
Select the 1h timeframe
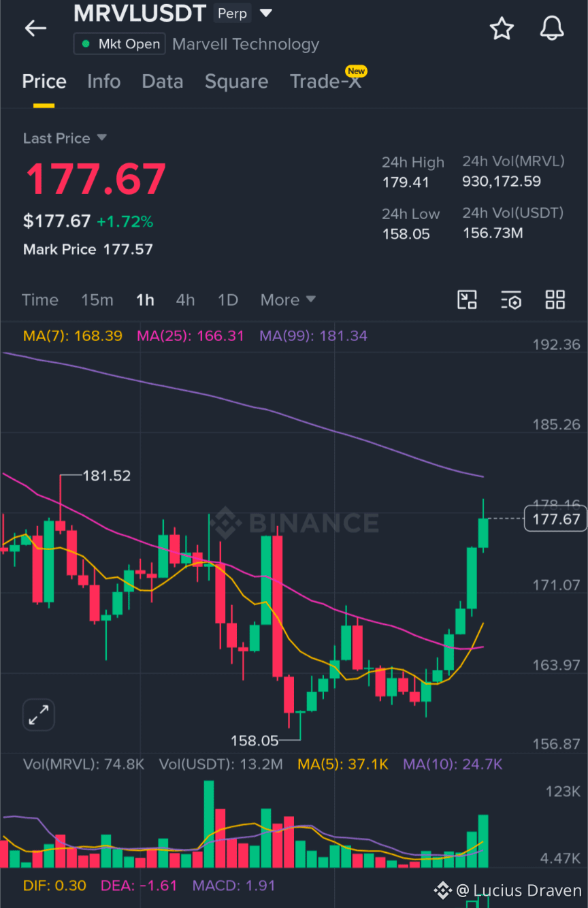145,299
